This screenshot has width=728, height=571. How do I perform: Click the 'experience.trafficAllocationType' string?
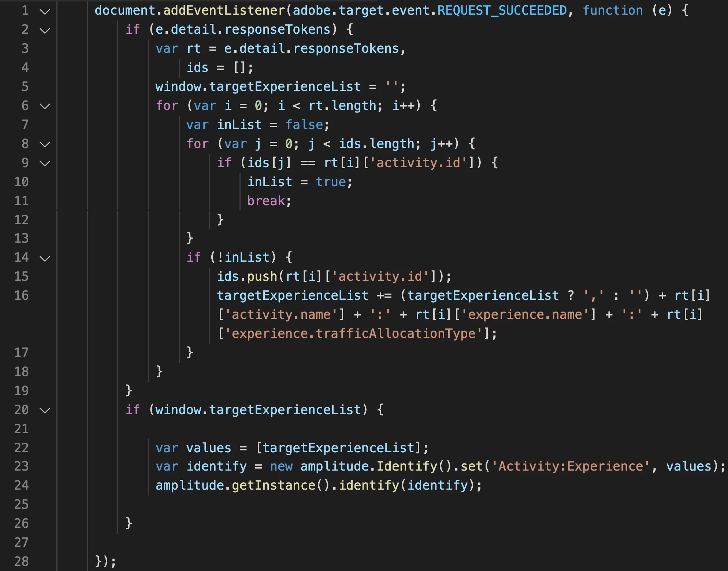click(353, 334)
